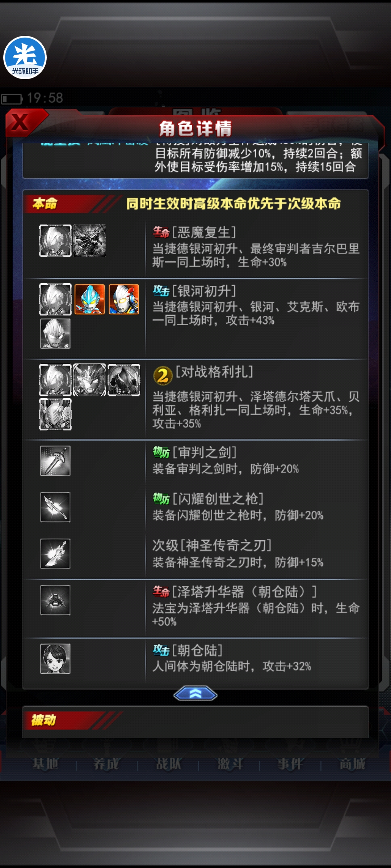Screen dimensions: 391x868
Task: Select the 神圣传奇之刃 blade icon
Action: coord(55,554)
